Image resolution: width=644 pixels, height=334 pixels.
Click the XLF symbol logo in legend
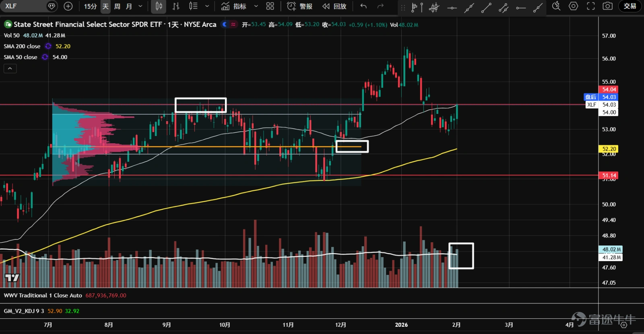[8, 25]
